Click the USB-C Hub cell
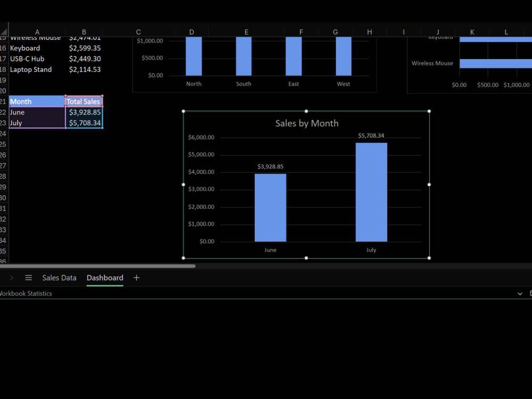This screenshot has width=532, height=399. click(x=37, y=59)
